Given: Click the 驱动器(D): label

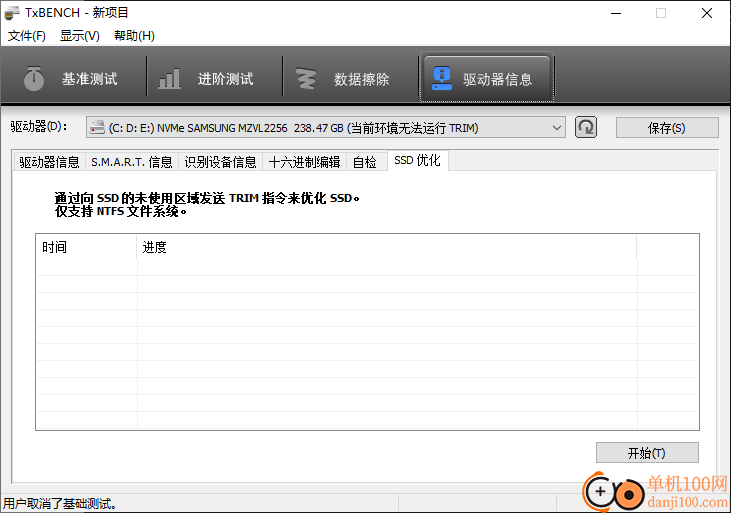Looking at the screenshot, I should tap(39, 126).
